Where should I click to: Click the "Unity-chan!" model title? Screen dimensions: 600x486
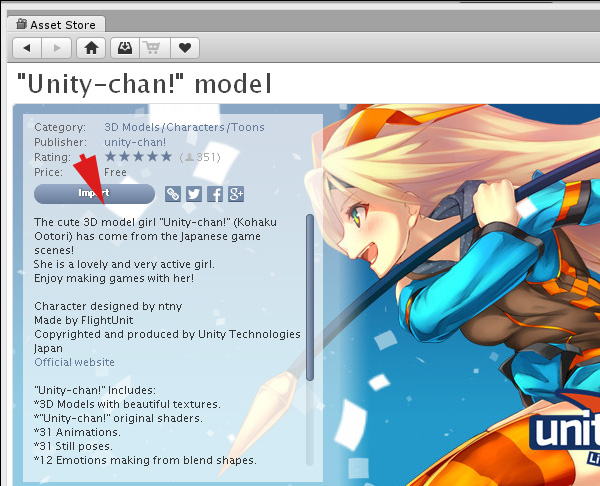coord(144,84)
